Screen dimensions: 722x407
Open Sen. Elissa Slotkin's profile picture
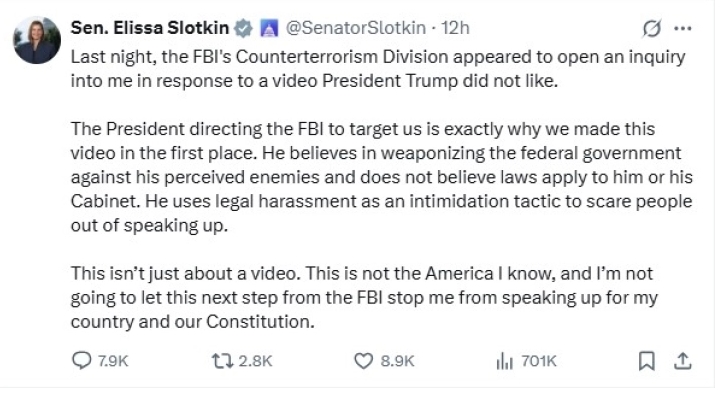(x=37, y=41)
